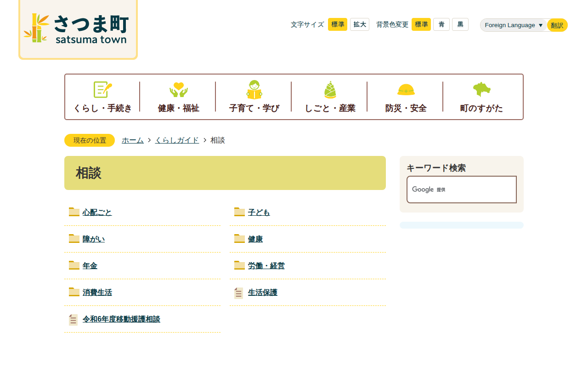This screenshot has height=368, width=588.
Task: Set text size to 標準
Action: pos(338,24)
